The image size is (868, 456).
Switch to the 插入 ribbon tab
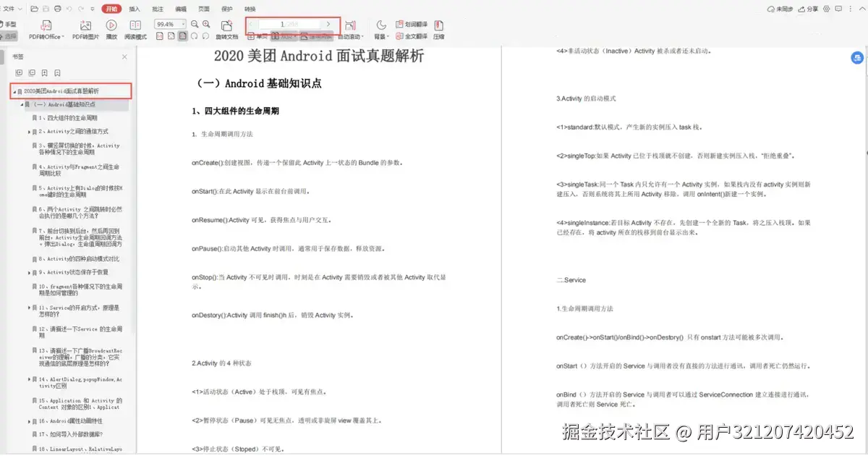click(135, 9)
